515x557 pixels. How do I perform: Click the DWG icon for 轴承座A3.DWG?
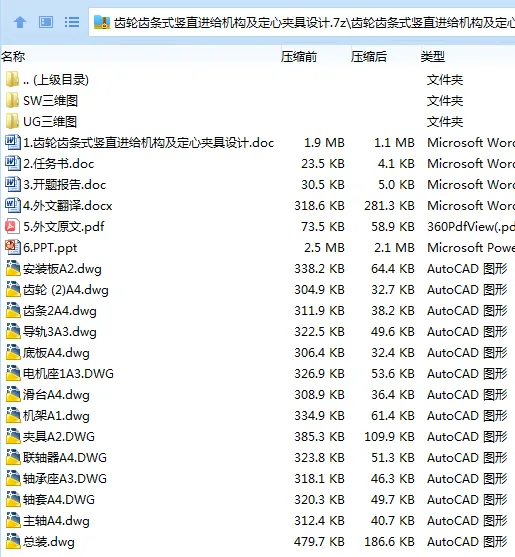coord(13,478)
